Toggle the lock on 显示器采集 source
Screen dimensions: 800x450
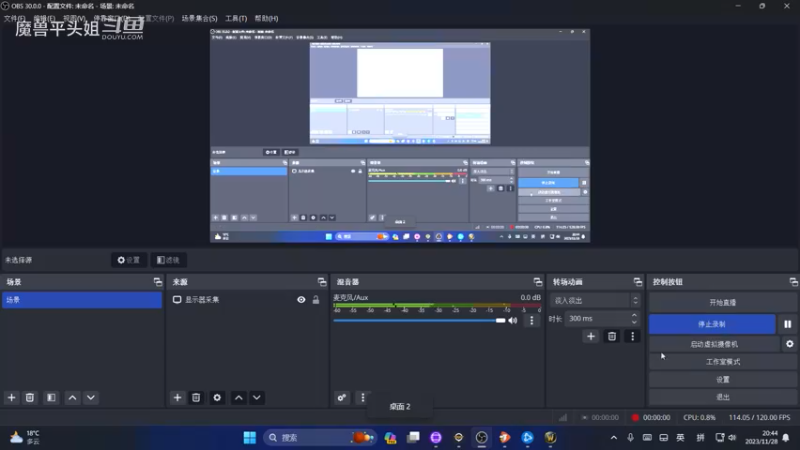[316, 299]
